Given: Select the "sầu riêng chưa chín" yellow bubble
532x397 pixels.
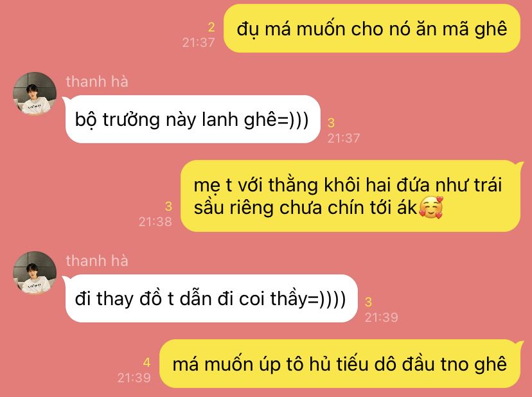Looking at the screenshot, I should (351, 196).
